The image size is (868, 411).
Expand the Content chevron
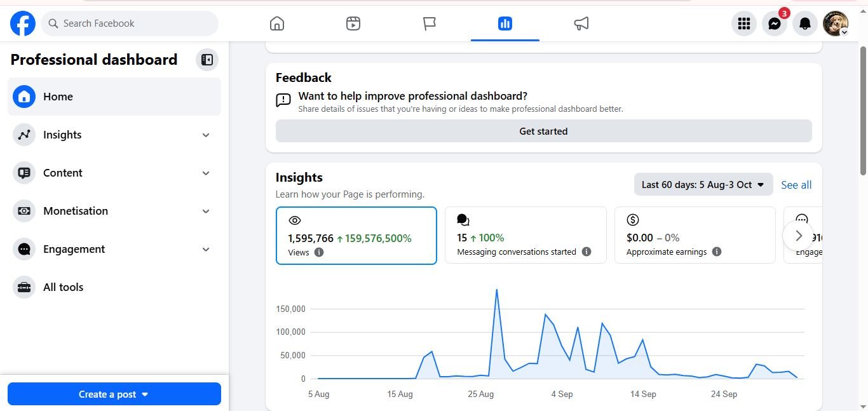[206, 173]
